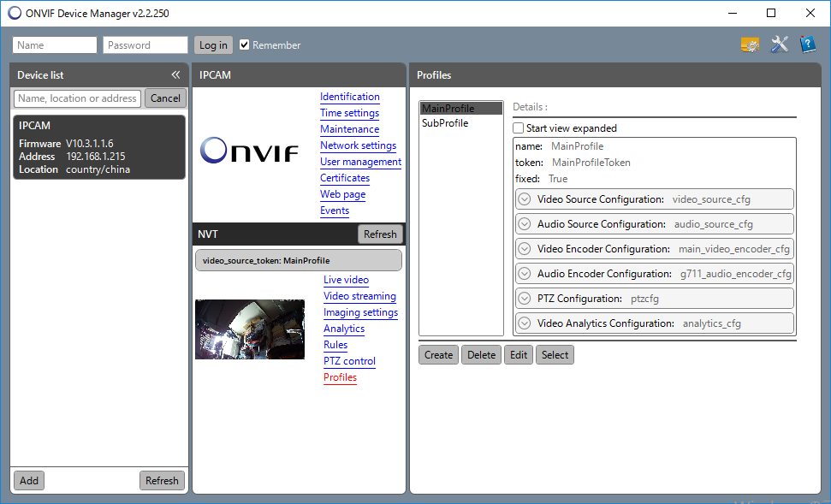This screenshot has width=831, height=504.
Task: Expand Video Analytics Configuration section
Action: (x=524, y=323)
